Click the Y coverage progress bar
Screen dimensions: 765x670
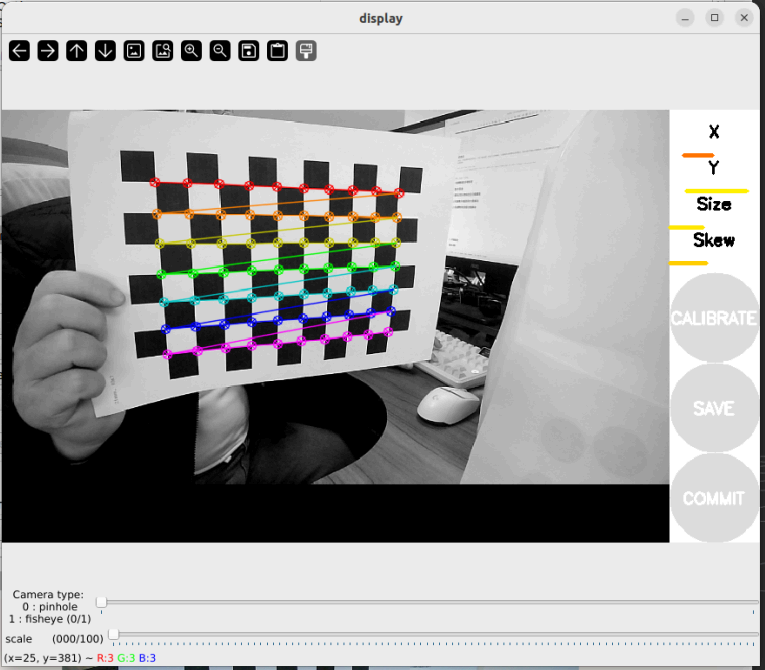pyautogui.click(x=717, y=191)
